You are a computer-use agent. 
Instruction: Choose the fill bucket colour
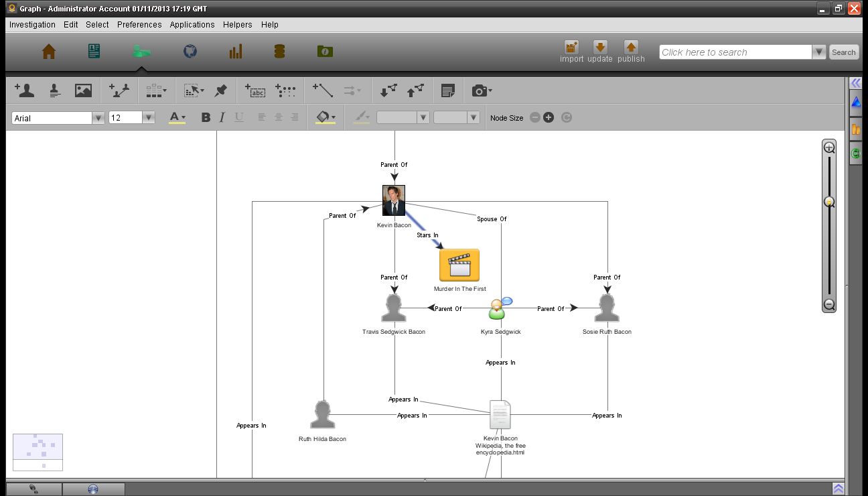point(325,118)
